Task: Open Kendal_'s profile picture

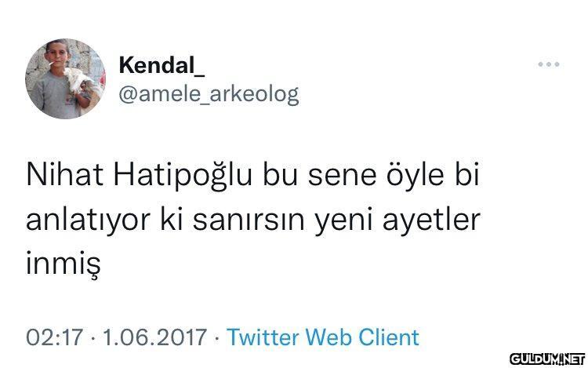Action: (x=66, y=78)
